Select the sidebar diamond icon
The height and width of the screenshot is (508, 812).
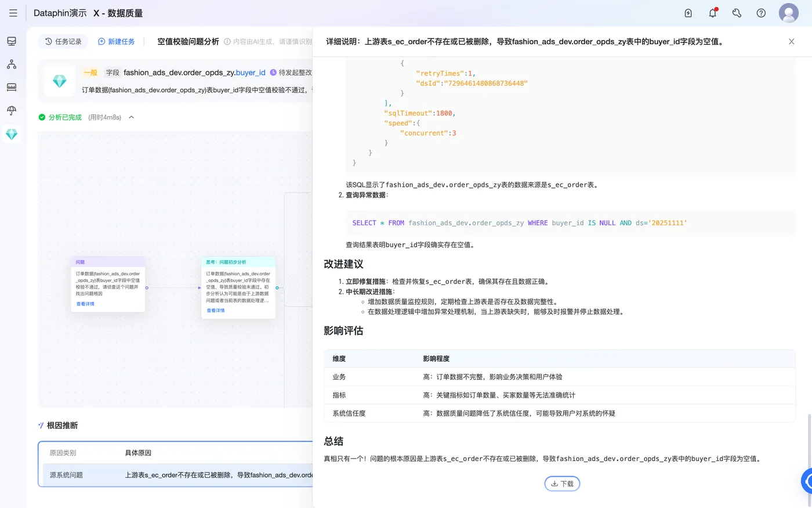(12, 134)
